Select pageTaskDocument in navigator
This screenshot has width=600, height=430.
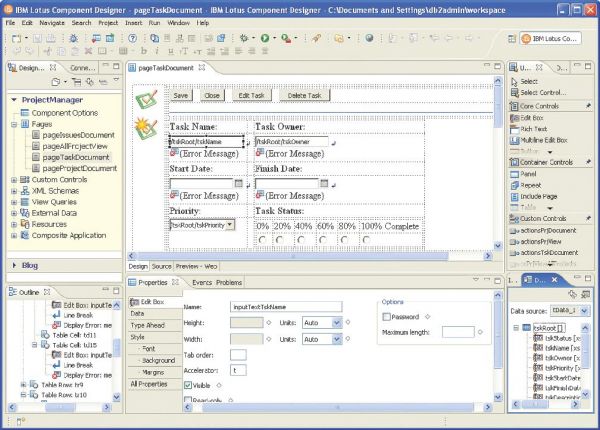point(71,157)
